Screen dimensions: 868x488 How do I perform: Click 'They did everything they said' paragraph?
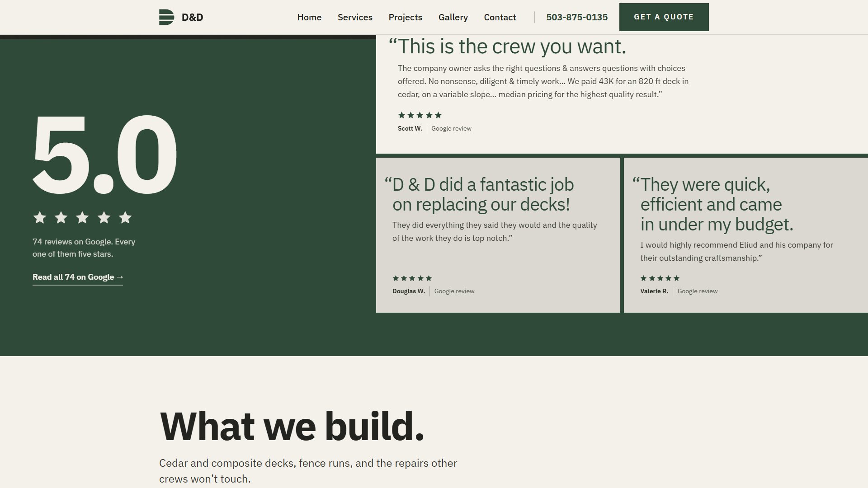point(495,231)
